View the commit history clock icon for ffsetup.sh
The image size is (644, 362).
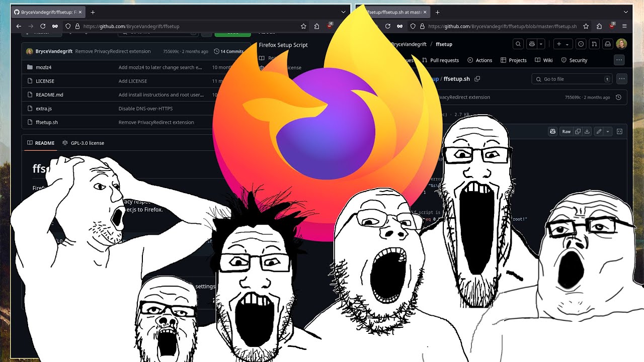pos(618,98)
